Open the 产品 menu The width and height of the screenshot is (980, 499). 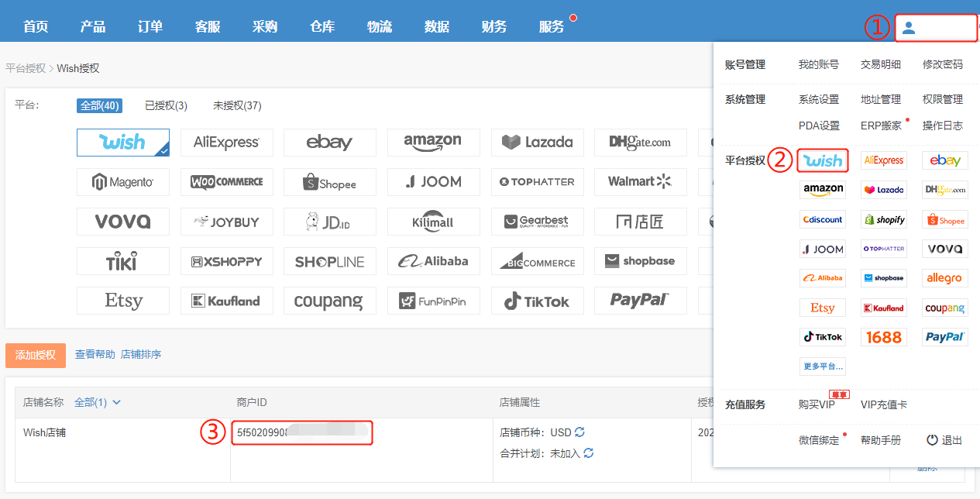click(x=93, y=27)
